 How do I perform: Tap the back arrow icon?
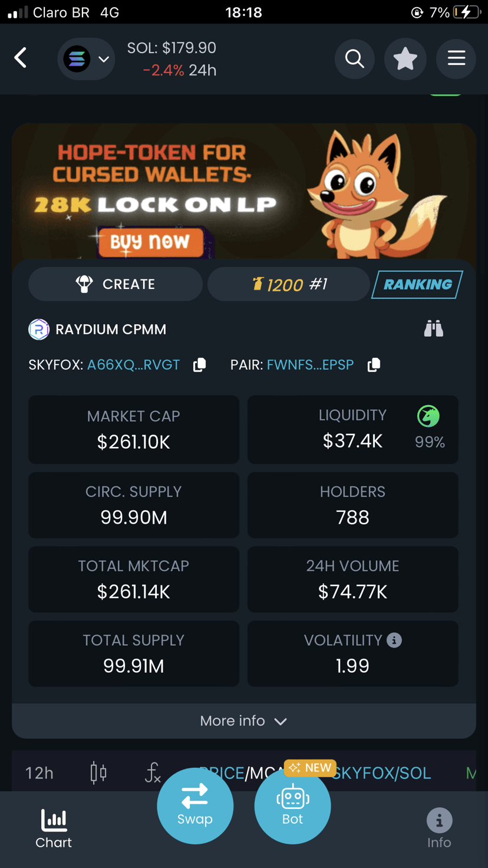point(21,58)
